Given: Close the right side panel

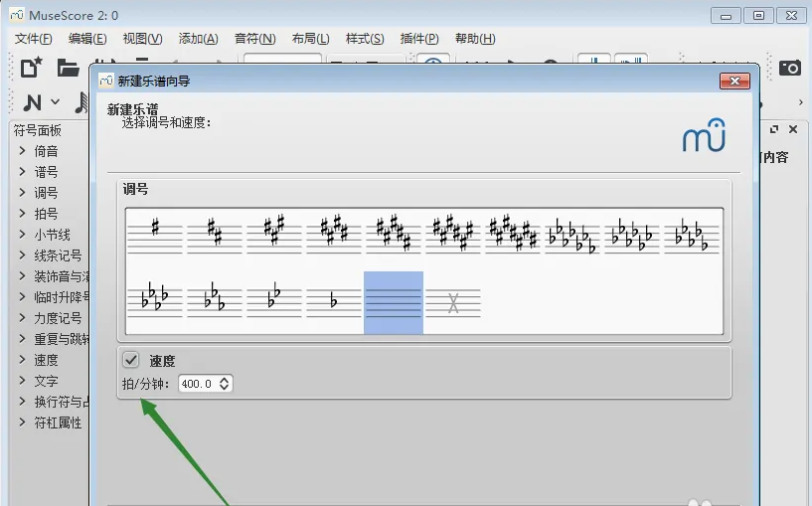Looking at the screenshot, I should pyautogui.click(x=793, y=129).
